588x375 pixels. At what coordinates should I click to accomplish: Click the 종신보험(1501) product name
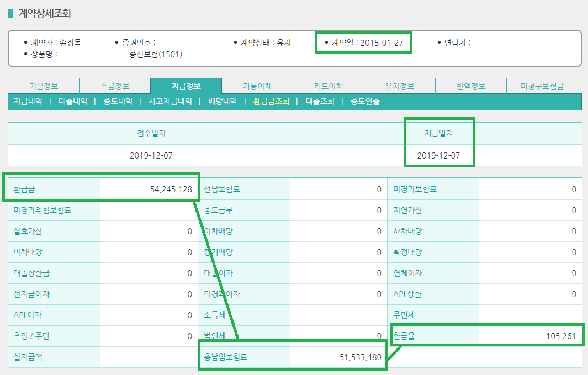[156, 54]
